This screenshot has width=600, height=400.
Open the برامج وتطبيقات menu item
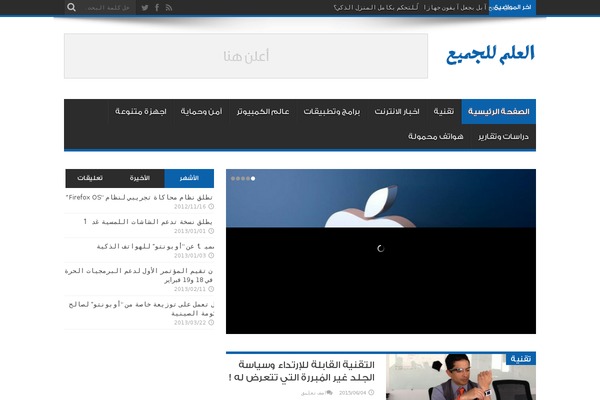[x=332, y=111]
